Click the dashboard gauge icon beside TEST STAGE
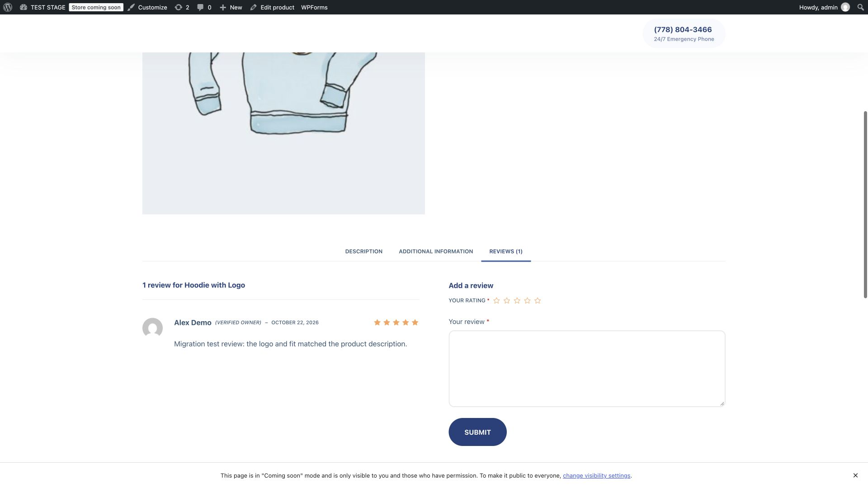Screen dimensions: 868x488 pos(24,7)
